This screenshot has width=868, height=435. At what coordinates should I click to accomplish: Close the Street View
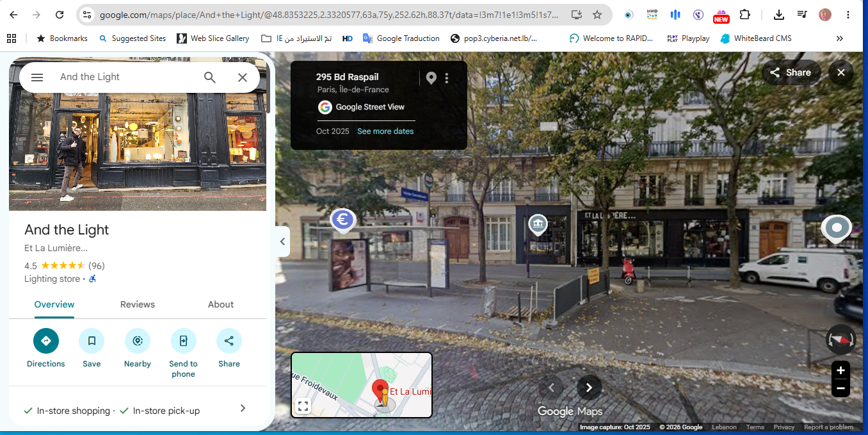[841, 72]
